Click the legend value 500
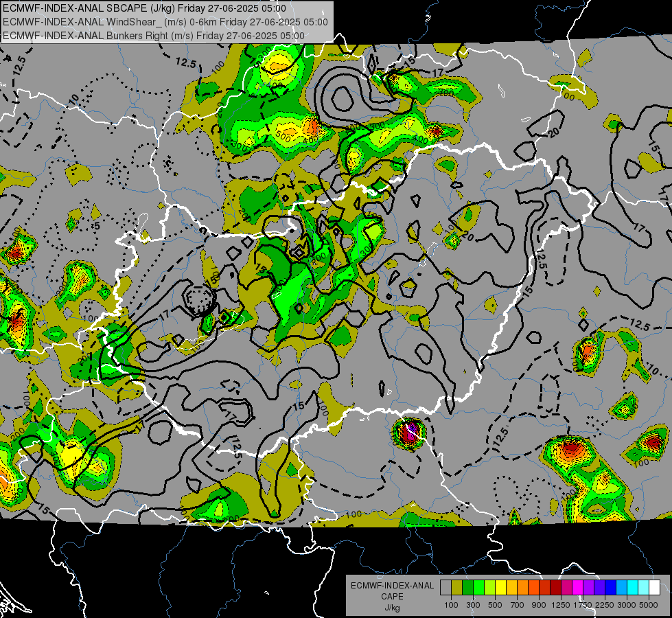This screenshot has width=672, height=618. pos(495,605)
